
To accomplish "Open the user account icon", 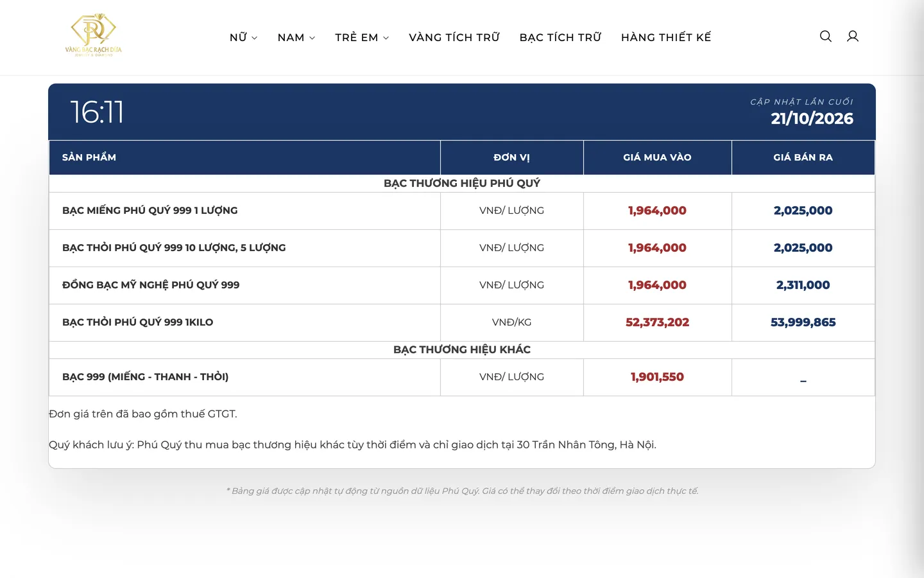I will click(x=853, y=37).
